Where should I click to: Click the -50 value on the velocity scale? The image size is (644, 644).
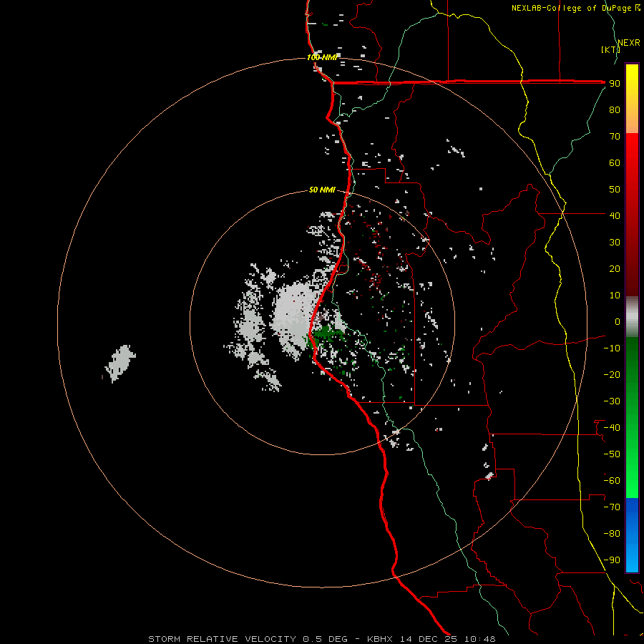tap(612, 454)
